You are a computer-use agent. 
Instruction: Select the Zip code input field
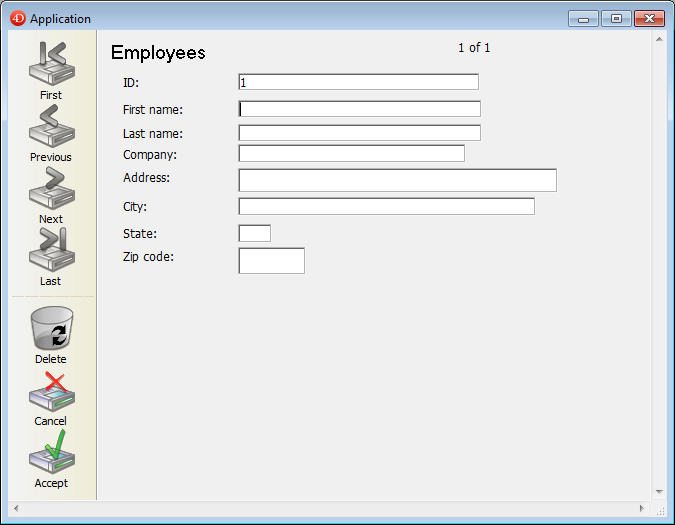(x=272, y=261)
